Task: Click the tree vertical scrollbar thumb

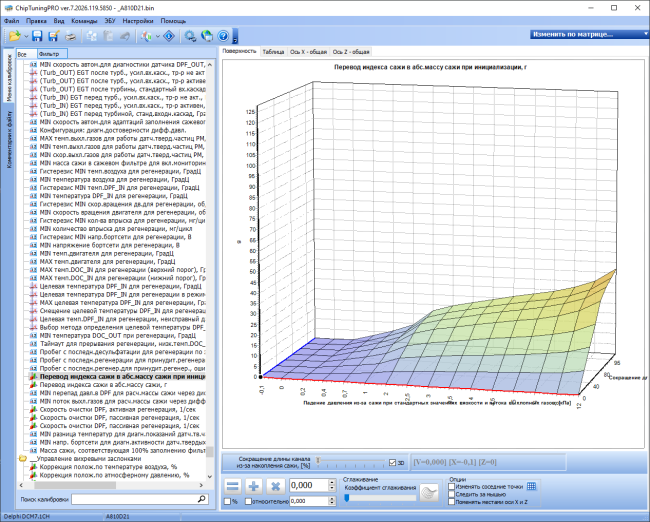Action: tap(210, 451)
